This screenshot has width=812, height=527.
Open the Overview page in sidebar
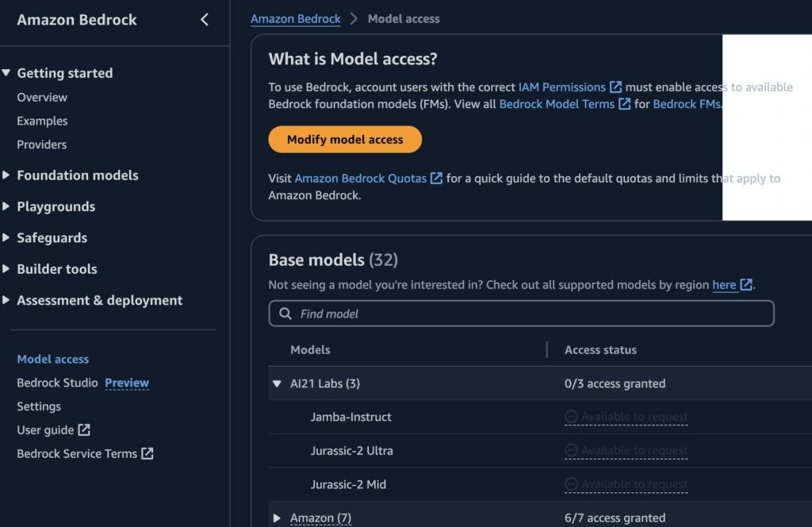[42, 98]
